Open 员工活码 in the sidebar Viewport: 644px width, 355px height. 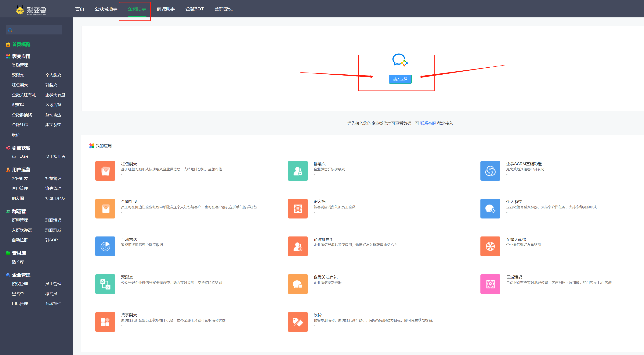[x=20, y=157]
